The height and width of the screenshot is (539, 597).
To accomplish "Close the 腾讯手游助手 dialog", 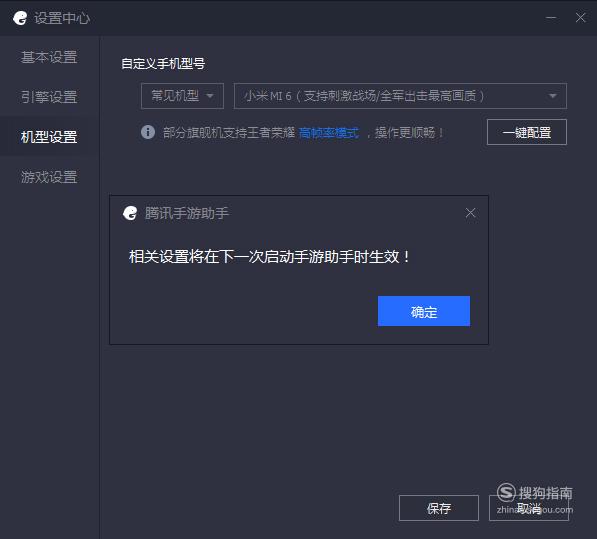I will pos(470,213).
